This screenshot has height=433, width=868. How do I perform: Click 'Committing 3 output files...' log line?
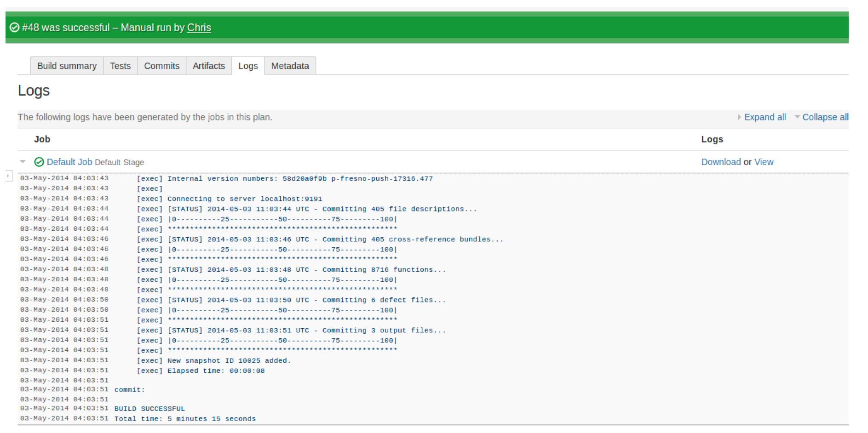[307, 330]
